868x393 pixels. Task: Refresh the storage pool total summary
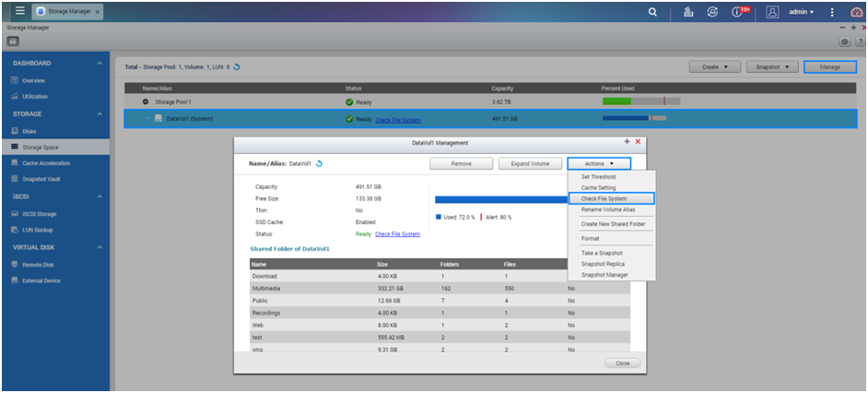[237, 67]
